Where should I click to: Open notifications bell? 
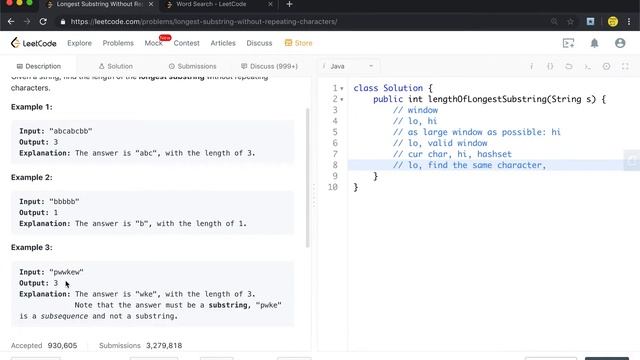click(594, 43)
